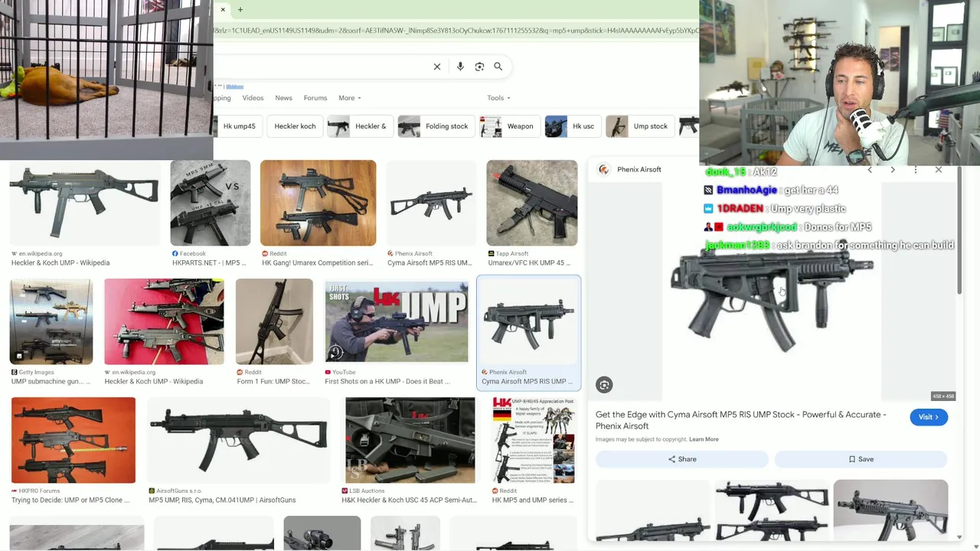Viewport: 980px width, 551px height.
Task: Click the Visit button in preview panel
Action: pyautogui.click(x=929, y=417)
